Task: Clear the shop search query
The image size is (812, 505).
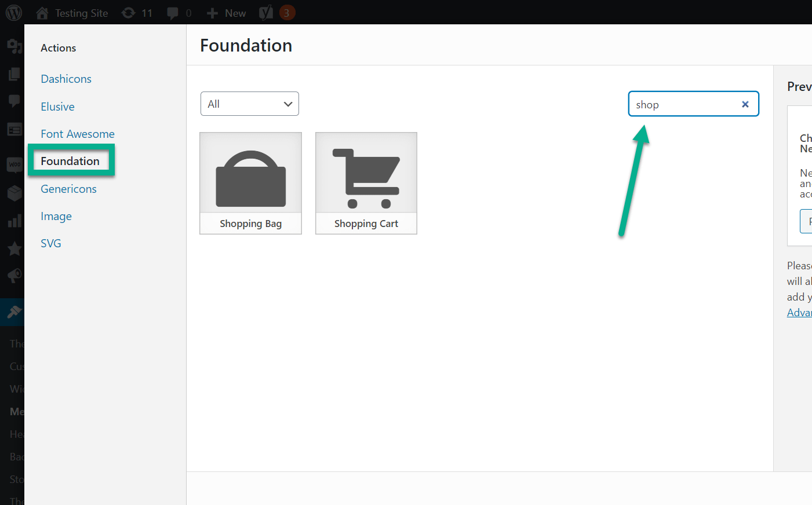Action: click(x=745, y=104)
